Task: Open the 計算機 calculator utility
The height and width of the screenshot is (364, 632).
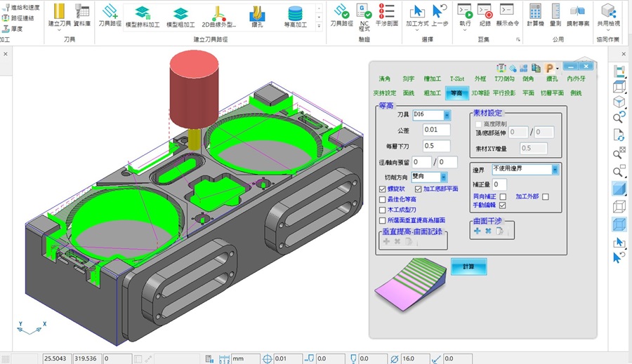Action: [535, 13]
